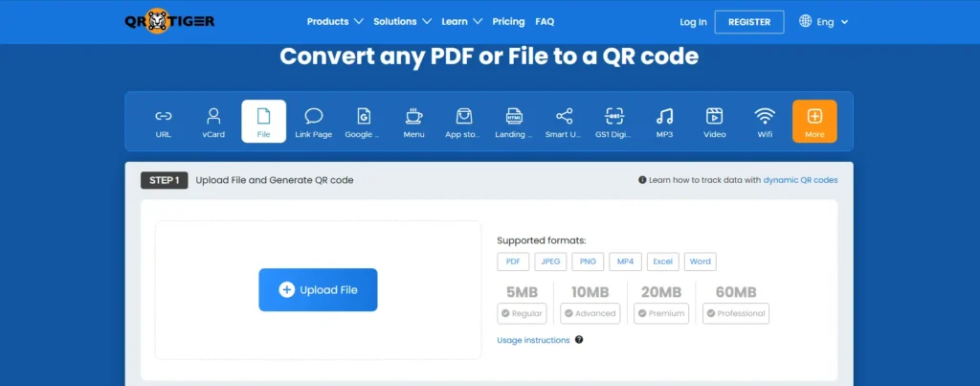Click the STEP 1 label
The image size is (980, 386).
click(165, 180)
